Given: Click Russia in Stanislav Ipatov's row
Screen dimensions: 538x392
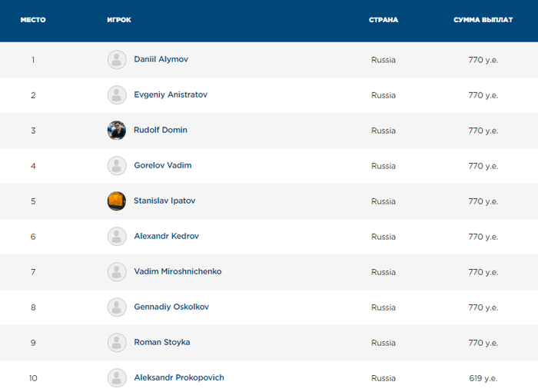Looking at the screenshot, I should point(384,201).
